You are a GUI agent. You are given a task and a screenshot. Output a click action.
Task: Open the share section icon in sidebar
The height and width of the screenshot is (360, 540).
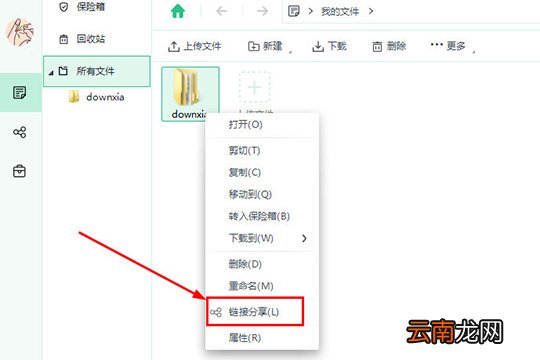click(x=19, y=132)
